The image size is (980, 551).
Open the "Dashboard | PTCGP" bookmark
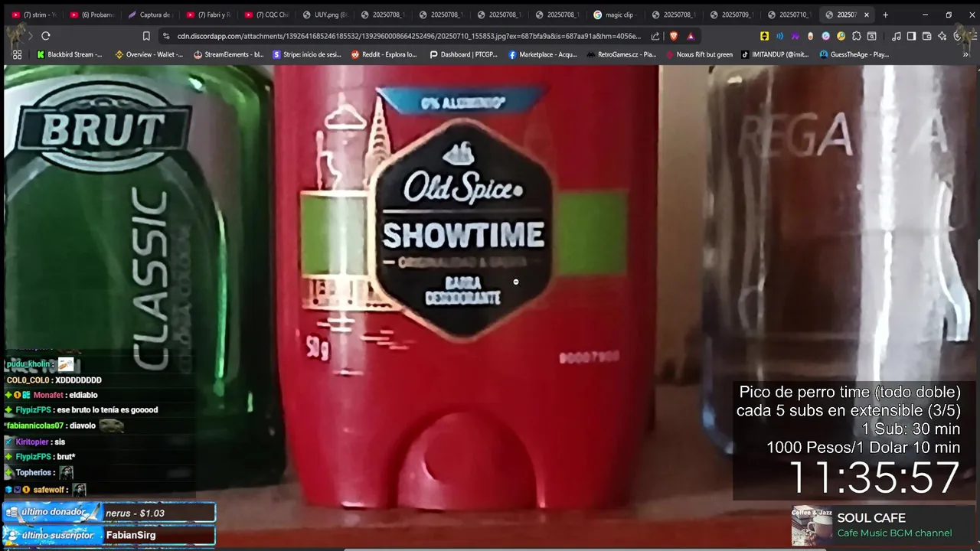(464, 54)
